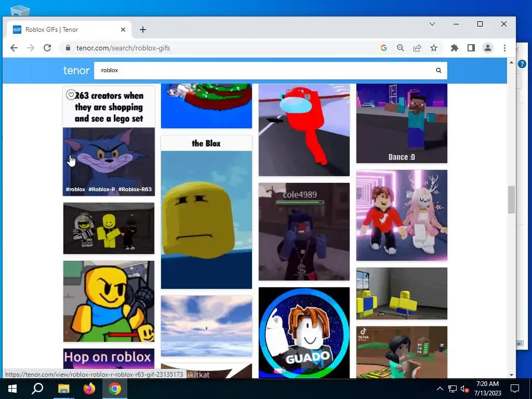Click the scrollbar up arrow
Viewport: 532px width, 399px height.
511,62
